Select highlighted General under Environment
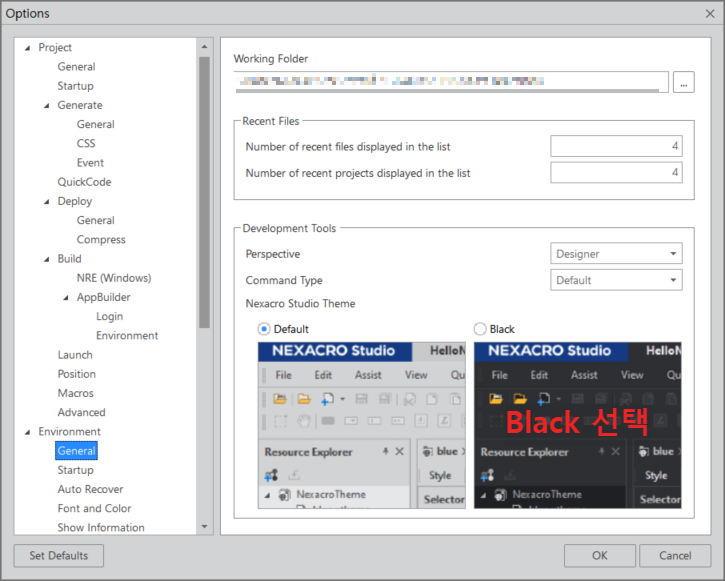 point(76,451)
